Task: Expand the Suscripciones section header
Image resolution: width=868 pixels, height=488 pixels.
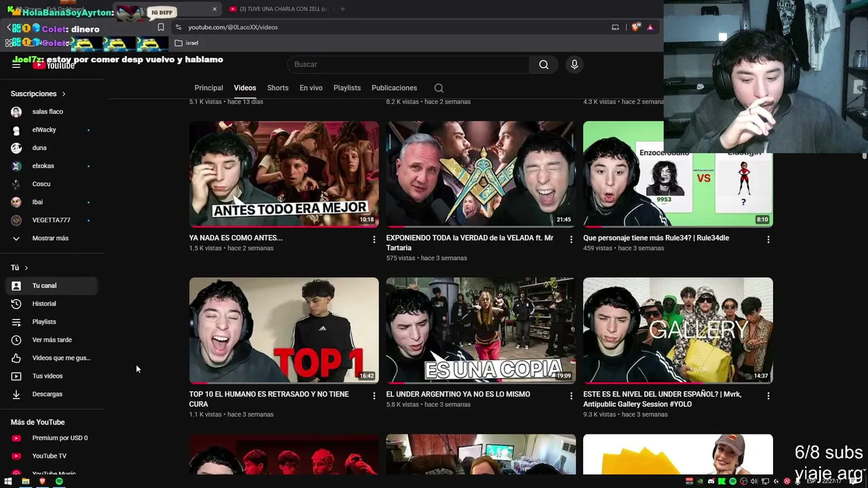Action: coord(39,94)
